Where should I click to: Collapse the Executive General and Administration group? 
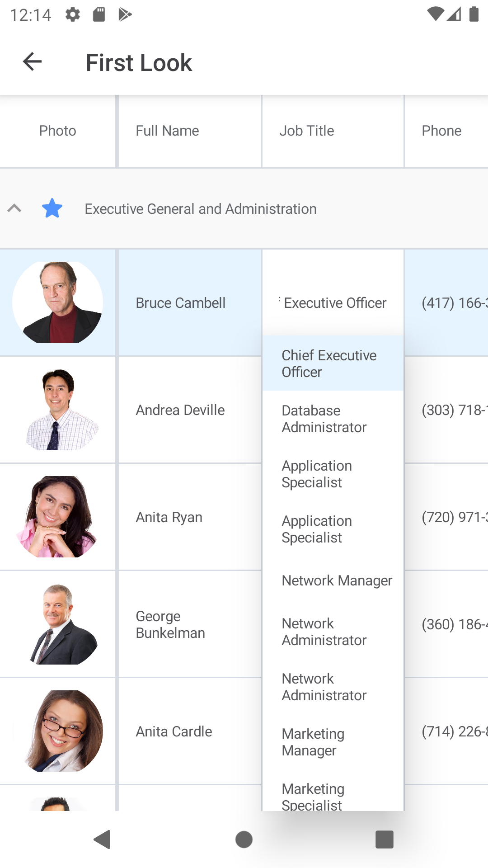click(14, 208)
